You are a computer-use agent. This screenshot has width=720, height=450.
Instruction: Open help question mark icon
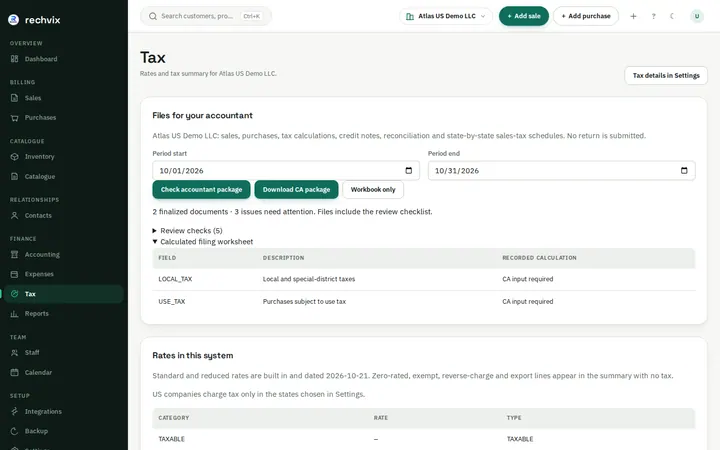653,16
